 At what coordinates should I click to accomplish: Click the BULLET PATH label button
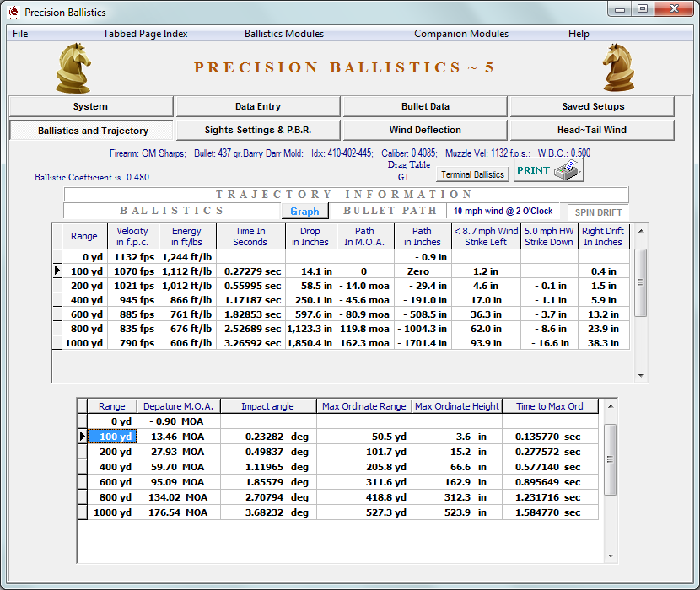[390, 211]
